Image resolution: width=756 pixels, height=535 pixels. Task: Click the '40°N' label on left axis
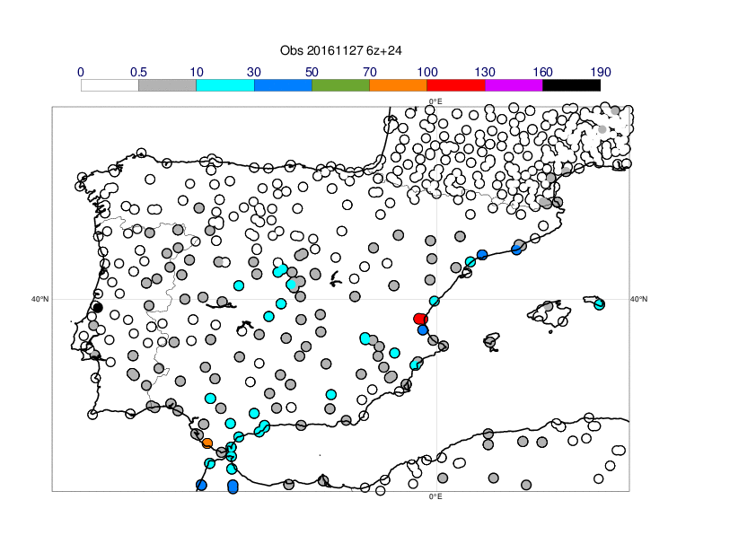[x=40, y=299]
